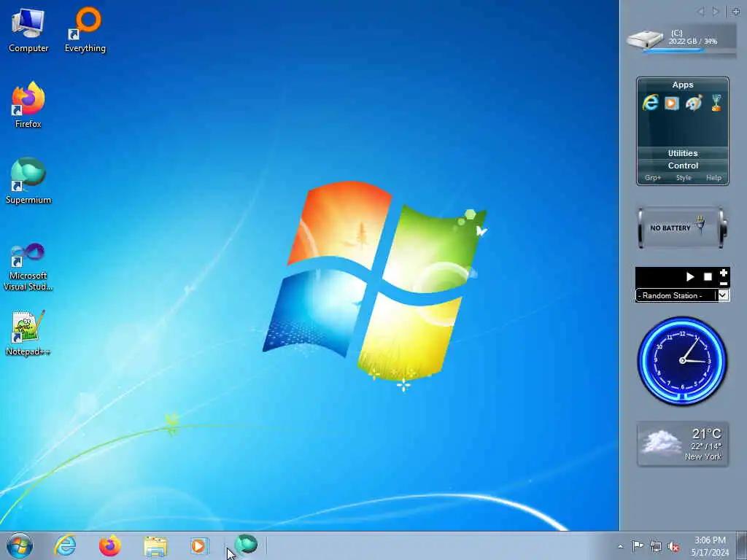Viewport: 747px width, 560px height.
Task: Expand the Apps group in launcher gadget
Action: click(683, 85)
